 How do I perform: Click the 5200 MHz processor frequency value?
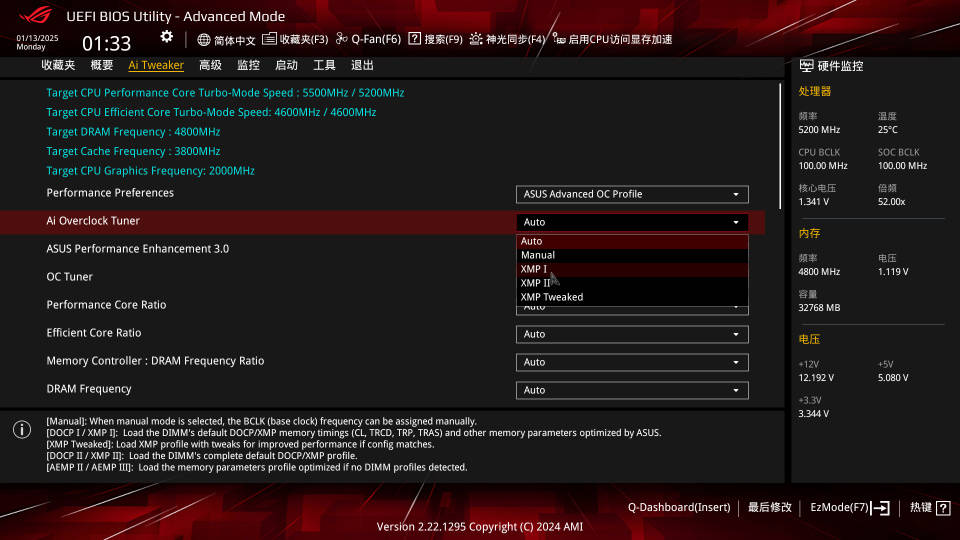click(x=819, y=130)
